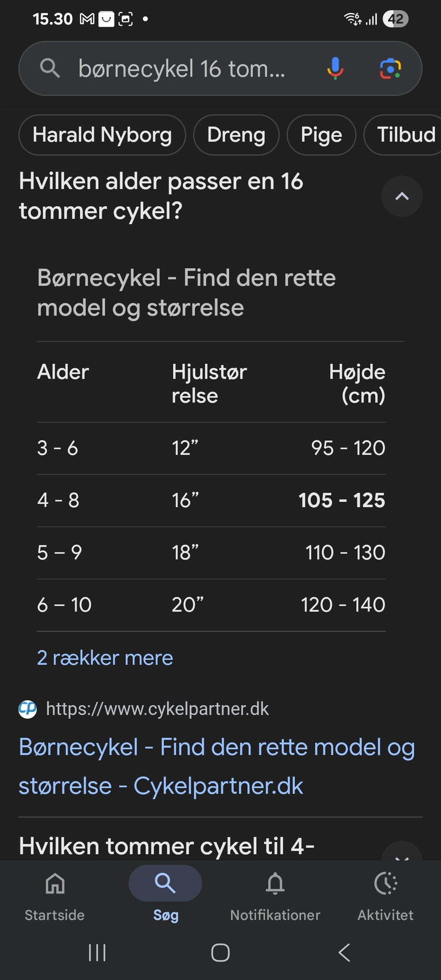Filter results by Pige chip
This screenshot has height=980, width=441.
[x=321, y=135]
